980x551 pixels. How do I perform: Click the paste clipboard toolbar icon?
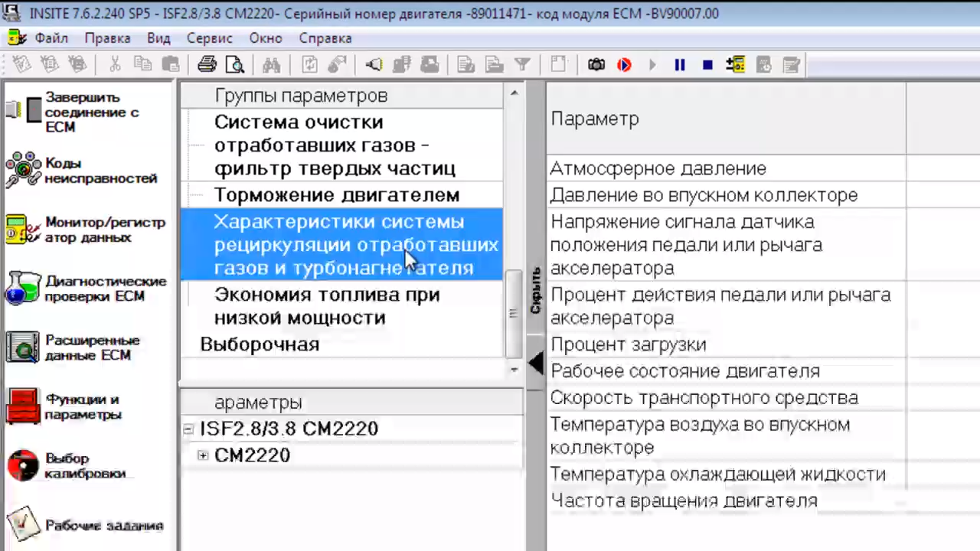point(170,65)
